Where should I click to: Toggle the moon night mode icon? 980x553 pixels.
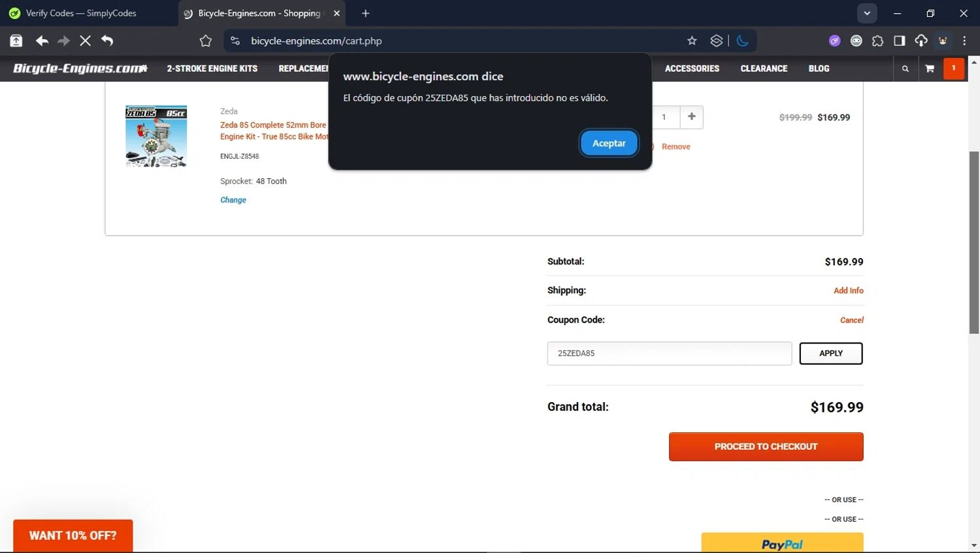(x=742, y=40)
